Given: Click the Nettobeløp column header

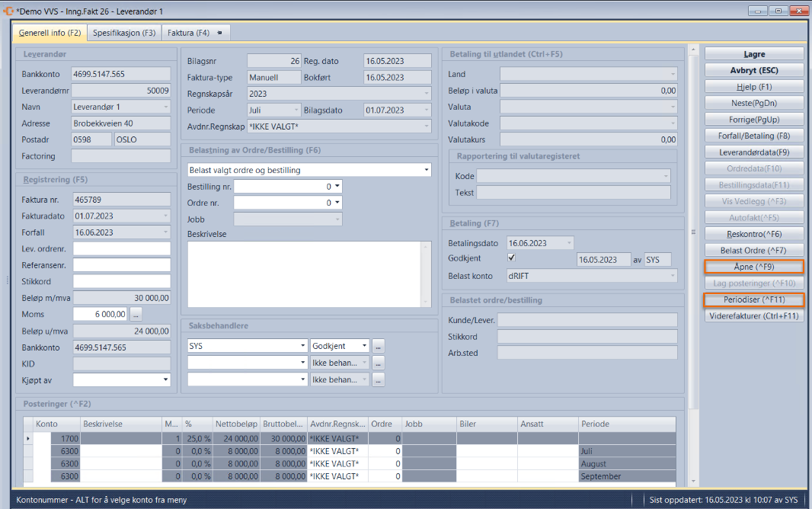Looking at the screenshot, I should tap(236, 424).
